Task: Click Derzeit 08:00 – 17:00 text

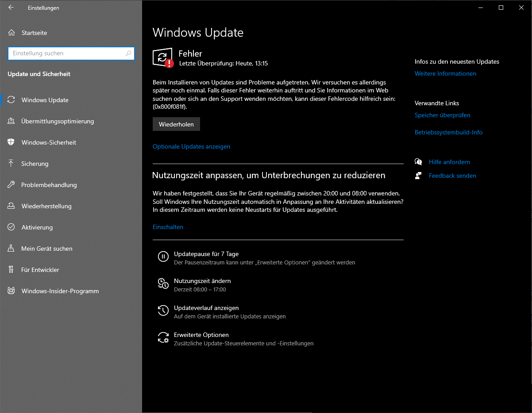Action: [x=200, y=290]
